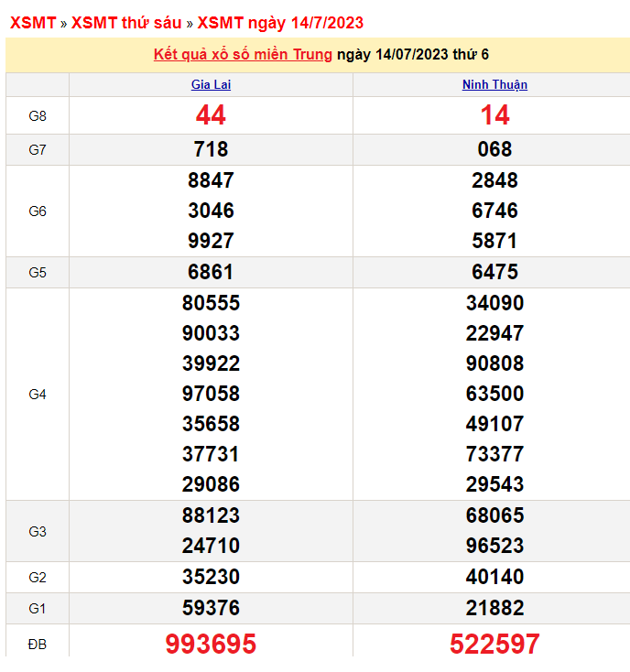Open the Ninh Thuận province link
Image resolution: width=630 pixels, height=672 pixels.
click(x=494, y=84)
